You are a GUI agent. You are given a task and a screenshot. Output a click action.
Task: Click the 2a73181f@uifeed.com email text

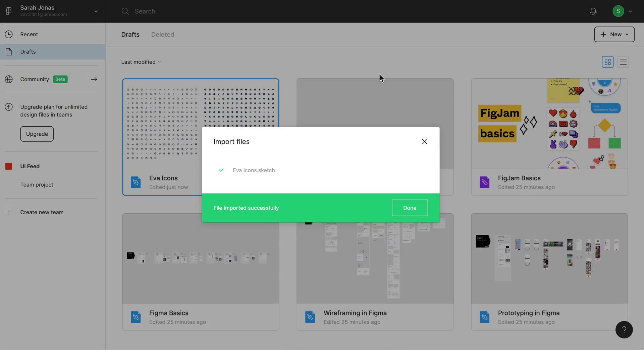(44, 14)
